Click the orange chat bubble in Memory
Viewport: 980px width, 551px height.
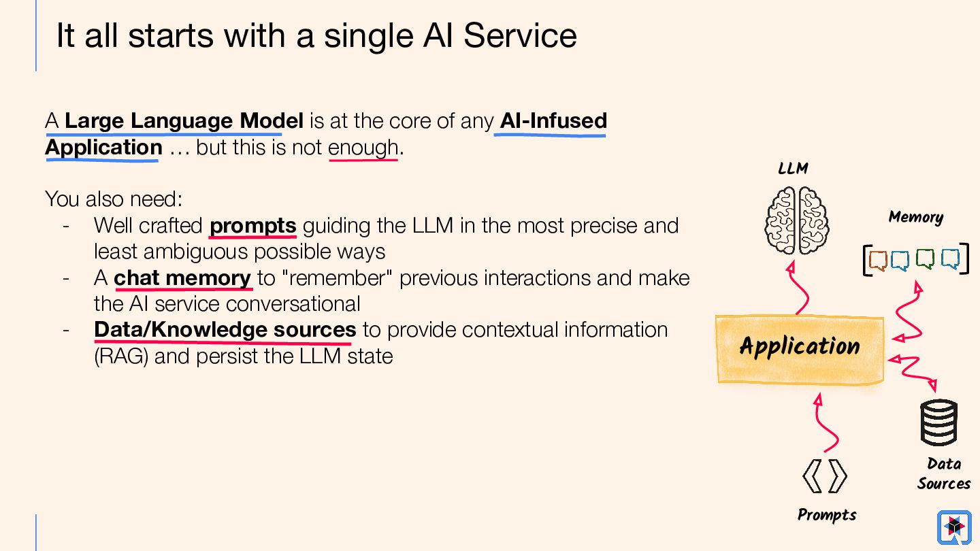(x=878, y=260)
